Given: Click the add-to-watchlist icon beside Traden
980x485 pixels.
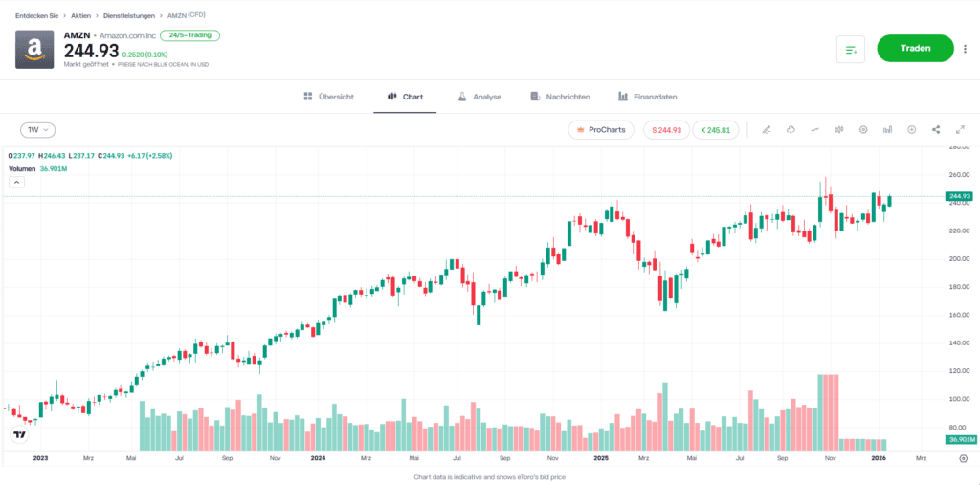Looking at the screenshot, I should [x=851, y=49].
